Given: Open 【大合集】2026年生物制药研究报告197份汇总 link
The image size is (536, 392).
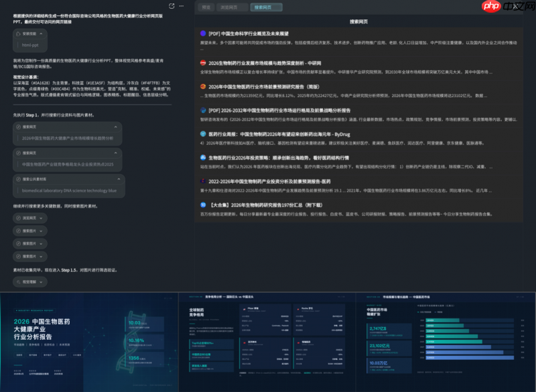Looking at the screenshot, I should coord(265,205).
